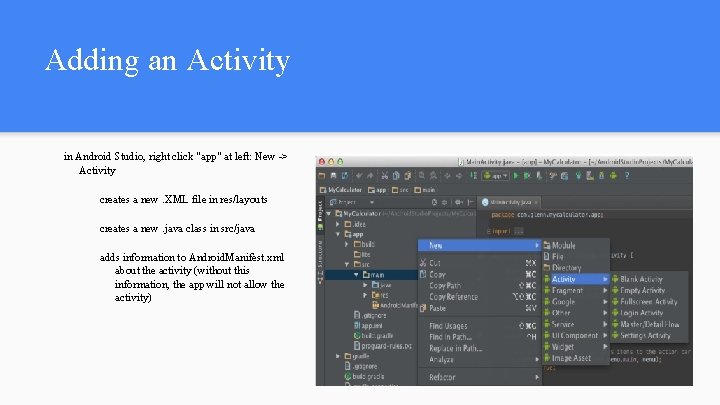This screenshot has width=720, height=405.
Task: Click Replace in Path menu entry
Action: [x=479, y=349]
